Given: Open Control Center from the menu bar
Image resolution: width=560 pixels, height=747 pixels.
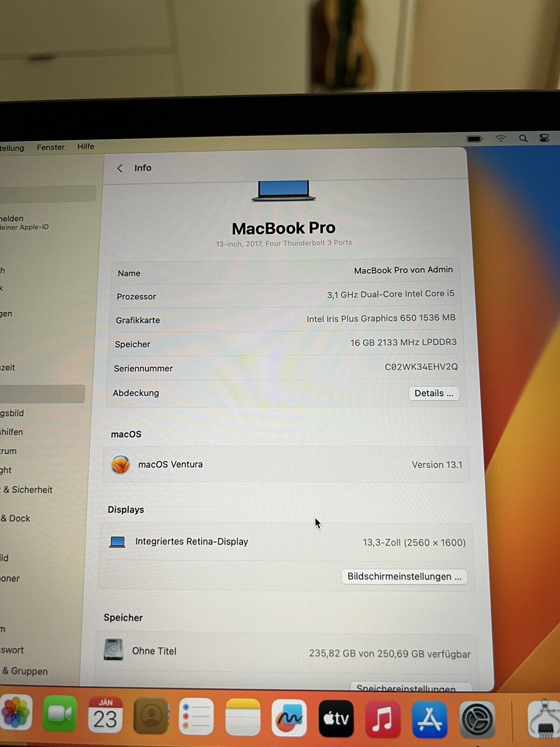Looking at the screenshot, I should (544, 138).
